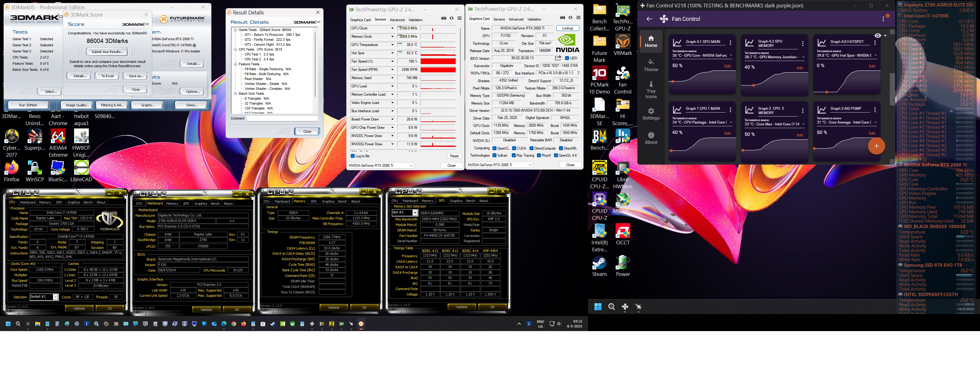Image resolution: width=980 pixels, height=378 pixels.
Task: Click the back arrow in Fan Control header
Action: (x=649, y=19)
